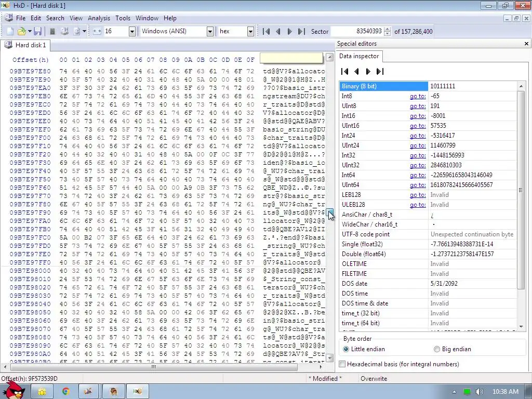Click the Open file folder icon
532x399 pixels.
[21, 32]
